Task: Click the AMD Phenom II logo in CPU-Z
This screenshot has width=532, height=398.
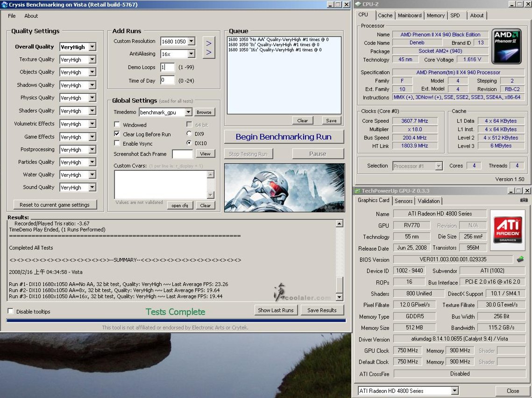Action: tap(507, 47)
